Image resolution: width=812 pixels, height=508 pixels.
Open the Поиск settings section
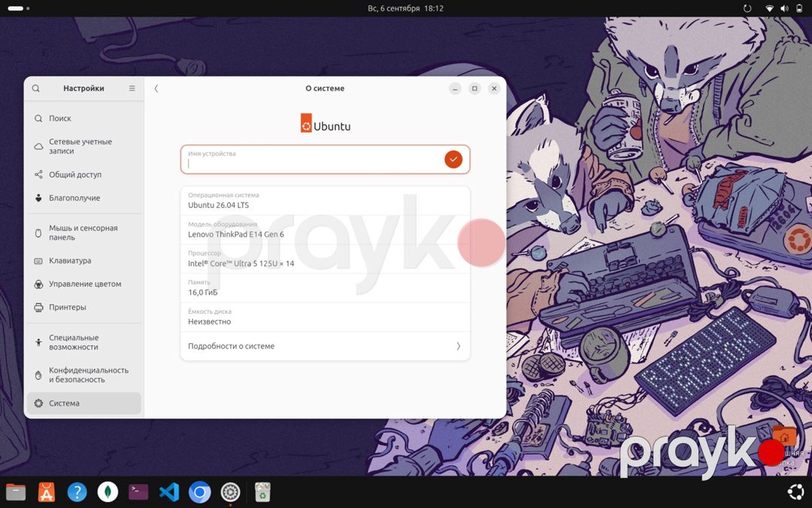coord(84,118)
